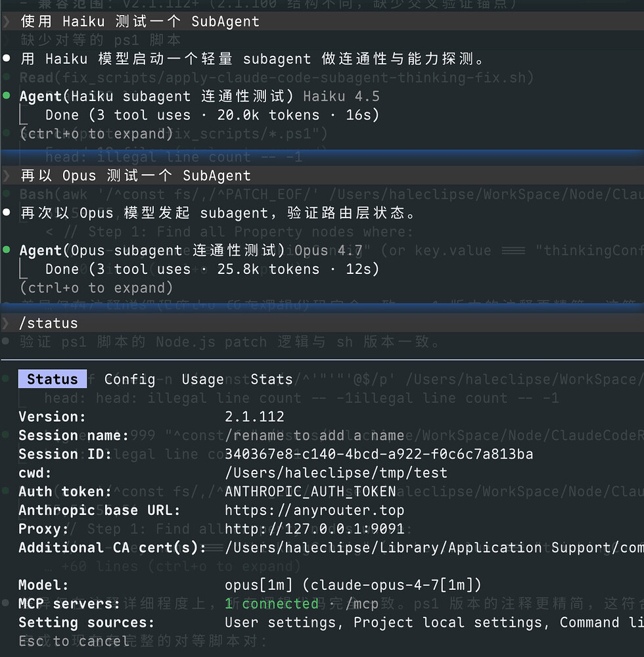Screen dimensions: 644x657
Task: Select the Stats tab
Action: tap(271, 379)
